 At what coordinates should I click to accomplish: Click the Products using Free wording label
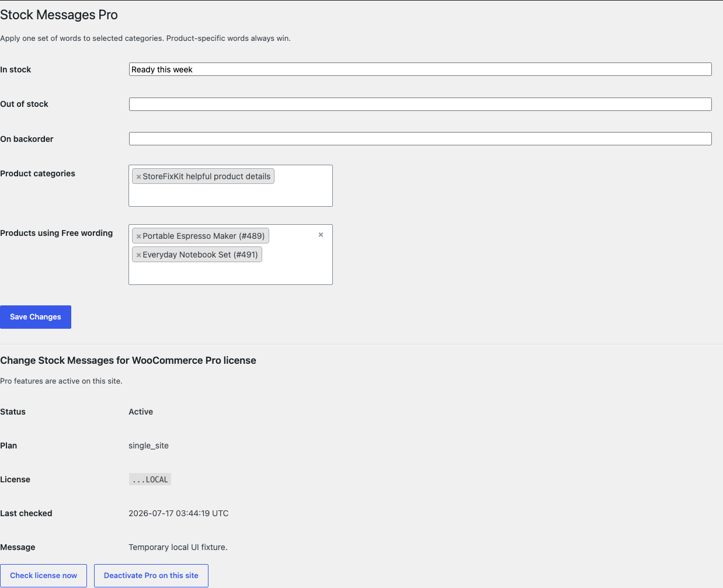(57, 233)
